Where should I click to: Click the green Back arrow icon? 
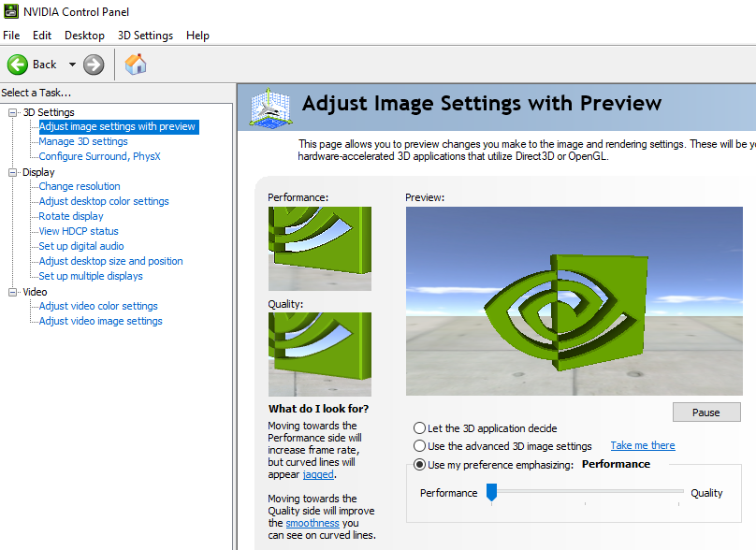[x=18, y=65]
